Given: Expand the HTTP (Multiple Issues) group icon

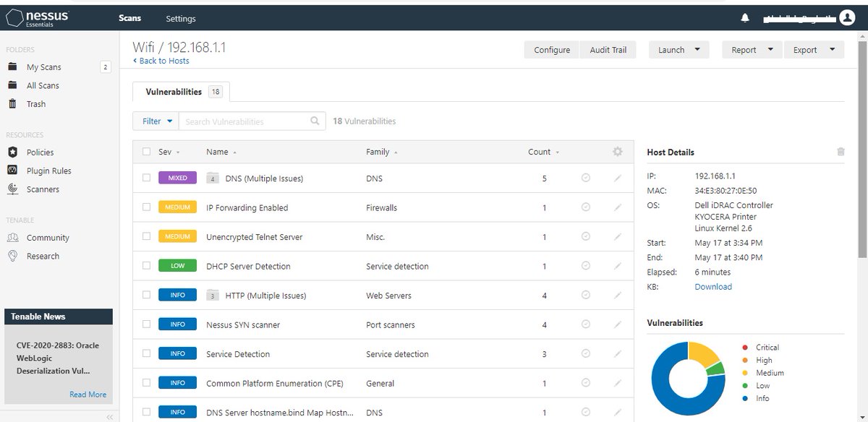Looking at the screenshot, I should 213,296.
